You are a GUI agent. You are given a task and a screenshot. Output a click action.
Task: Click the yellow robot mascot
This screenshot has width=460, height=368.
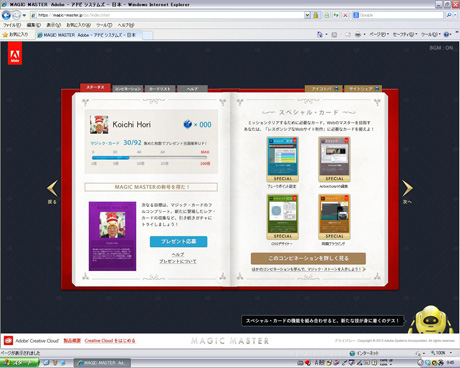431,319
